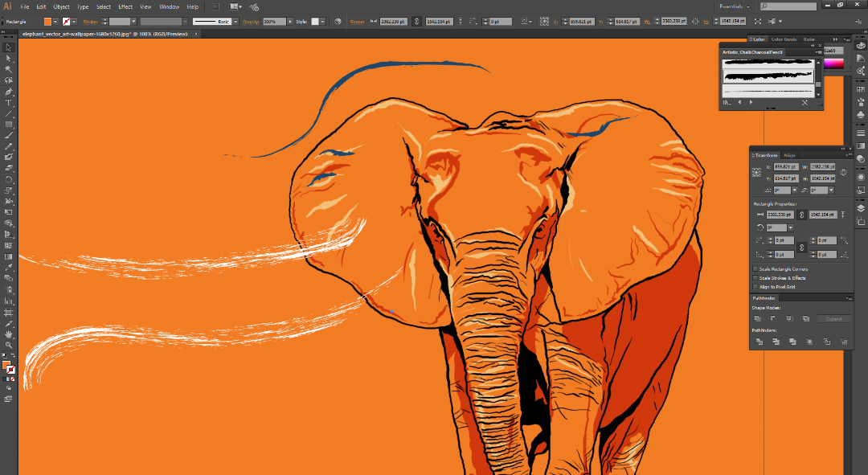The image size is (868, 475).
Task: Click the Pathfinder Unite shape mode icon
Action: coord(757,319)
